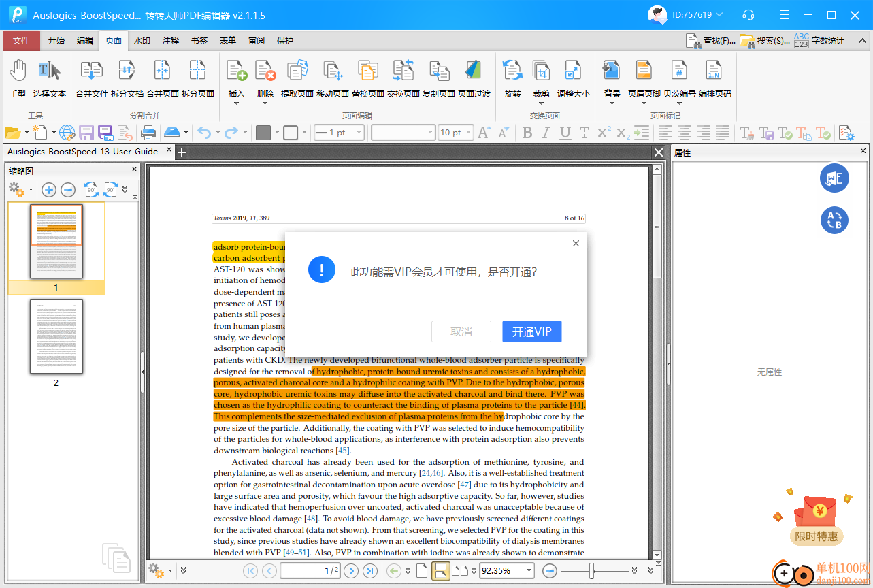Viewport: 873px width, 588px height.
Task: Click the Split Page icon (拆分页面)
Action: [x=198, y=79]
